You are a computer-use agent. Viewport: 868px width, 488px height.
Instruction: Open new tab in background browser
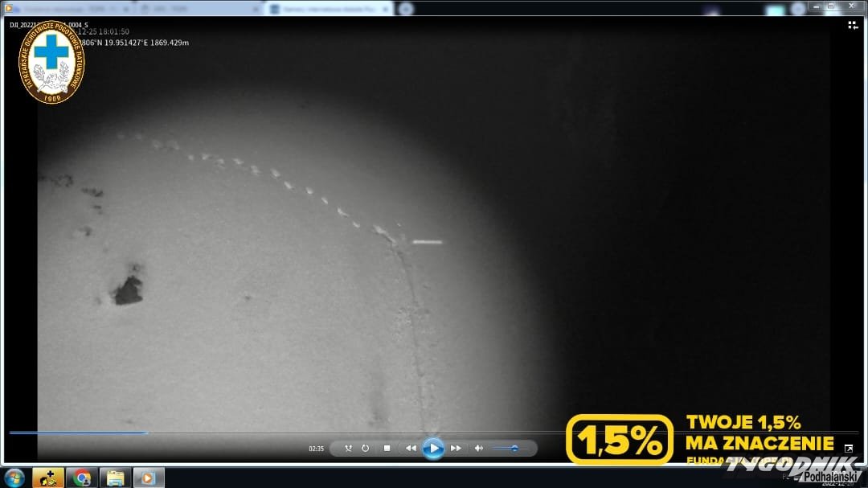pos(406,9)
